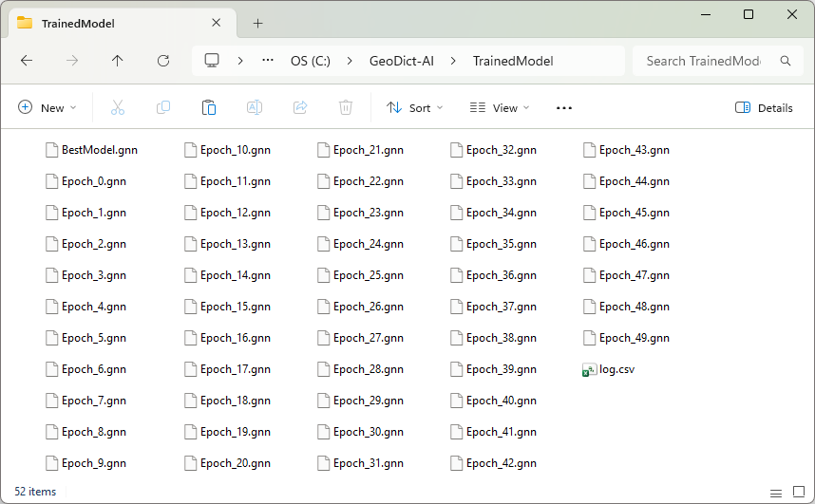
Task: Select file Epoch_15.gnn
Action: 228,308
